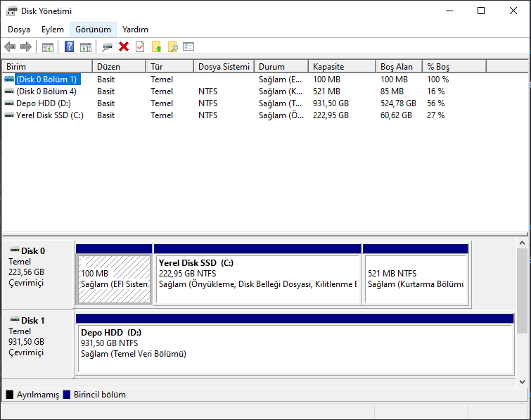This screenshot has height=420, width=531.
Task: Click the Disk 0 Bölüm 4 volume icon
Action: pos(9,91)
